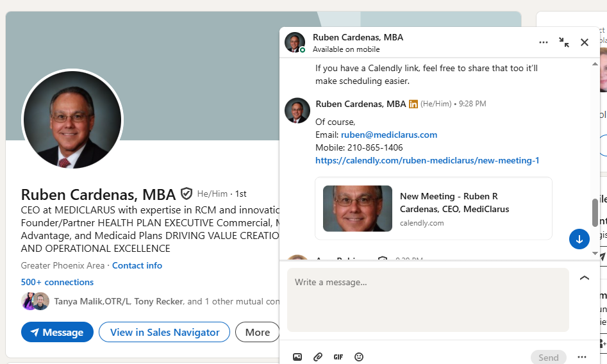Expand the message compose box with the chevron

[584, 278]
